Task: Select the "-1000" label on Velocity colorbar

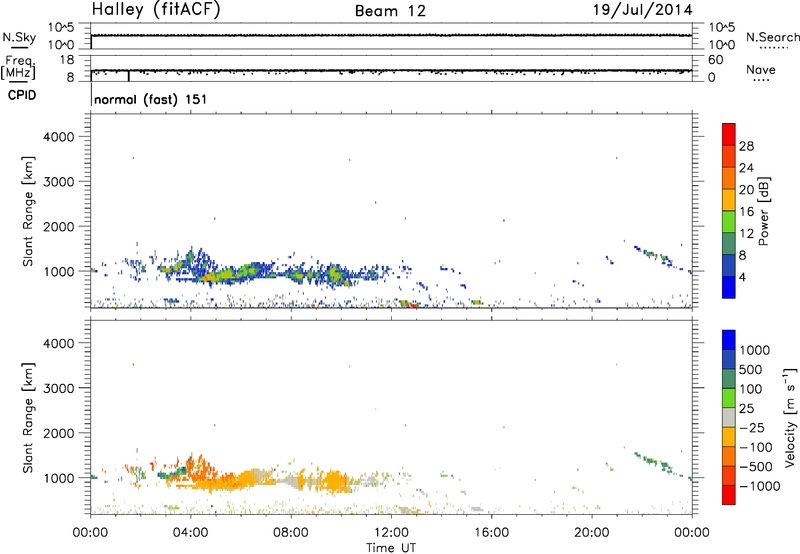Action: click(x=759, y=486)
